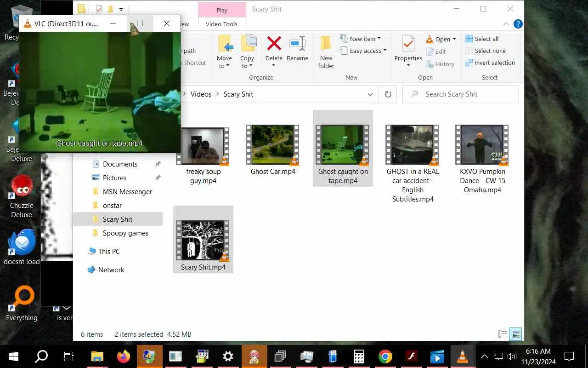Open Calculator from the taskbar
The height and width of the screenshot is (368, 588).
(x=359, y=356)
